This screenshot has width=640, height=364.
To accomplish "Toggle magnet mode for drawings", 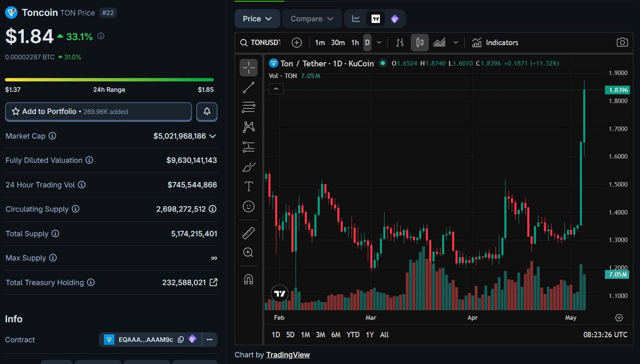I will [x=248, y=279].
